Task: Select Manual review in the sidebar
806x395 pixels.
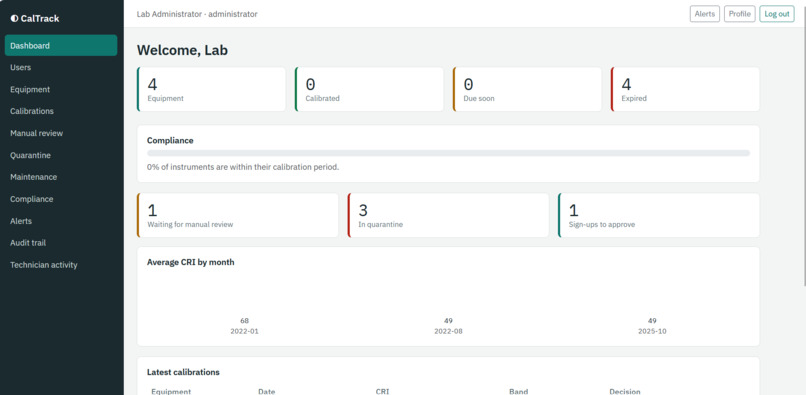Action: 61,133
